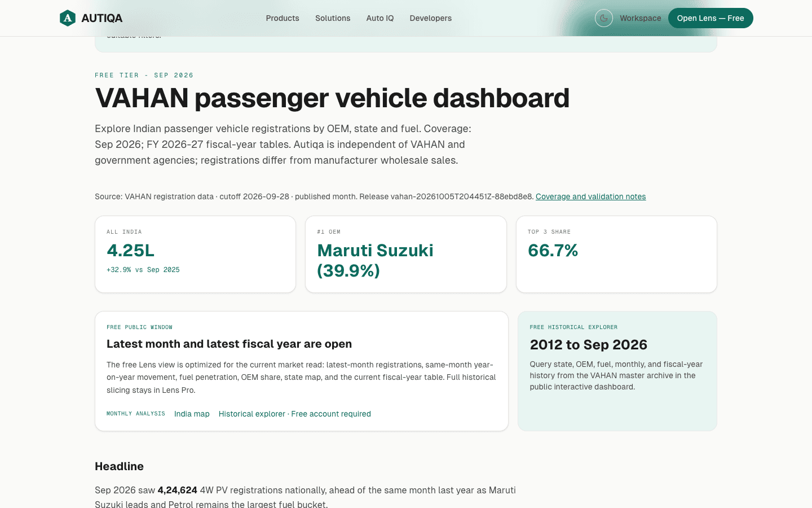This screenshot has width=812, height=508.
Task: Open Coverage and validation notes link
Action: (x=591, y=196)
